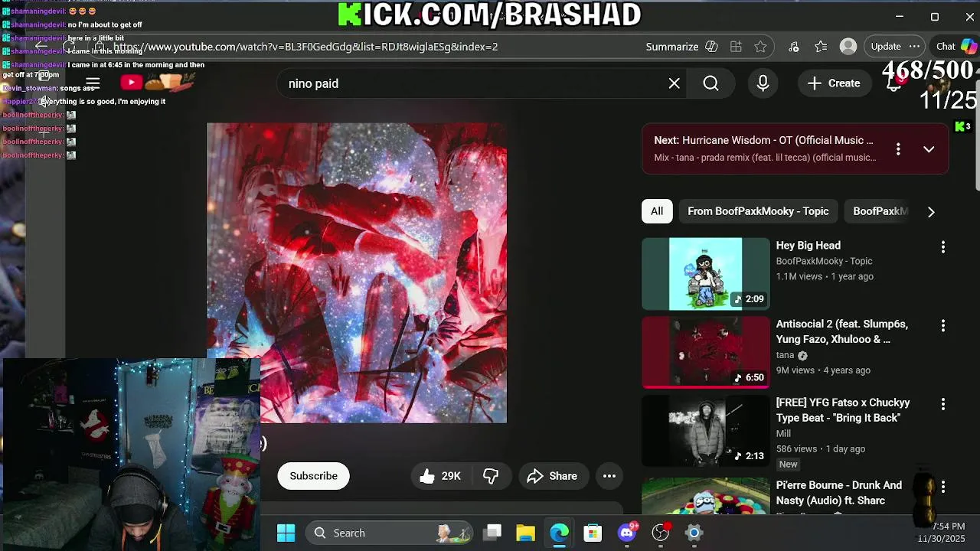Image resolution: width=980 pixels, height=551 pixels.
Task: Open options menu for YFG Fatso beat
Action: point(943,403)
